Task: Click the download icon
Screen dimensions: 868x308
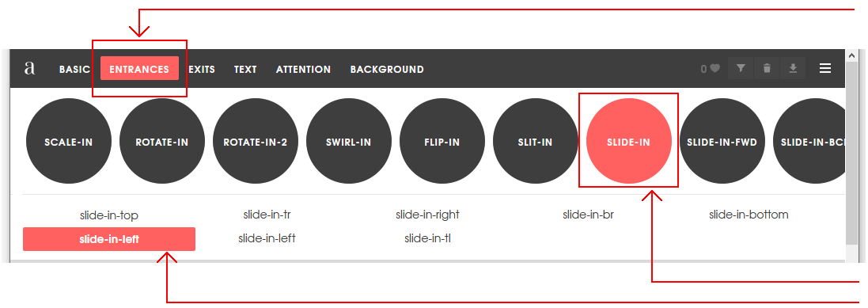Action: tap(793, 68)
